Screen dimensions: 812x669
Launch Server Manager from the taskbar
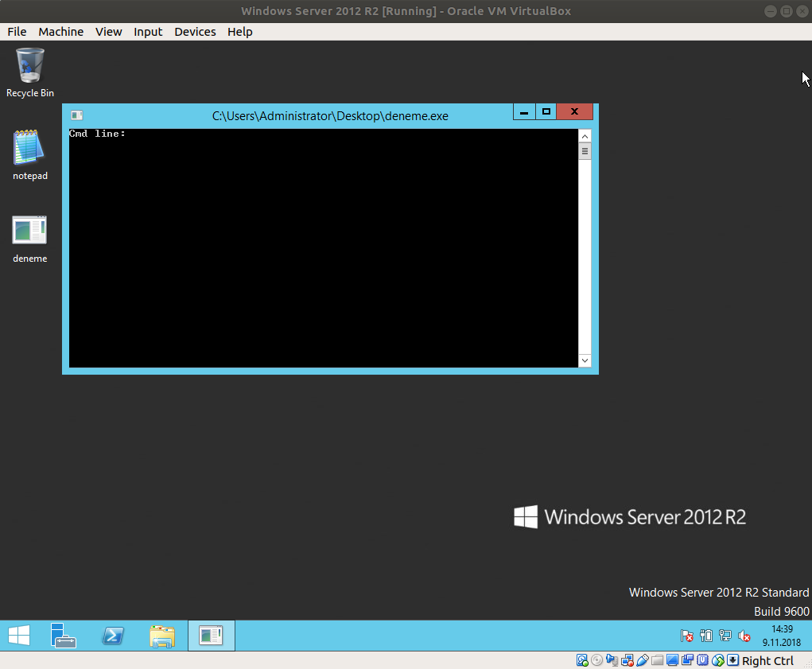pyautogui.click(x=63, y=636)
